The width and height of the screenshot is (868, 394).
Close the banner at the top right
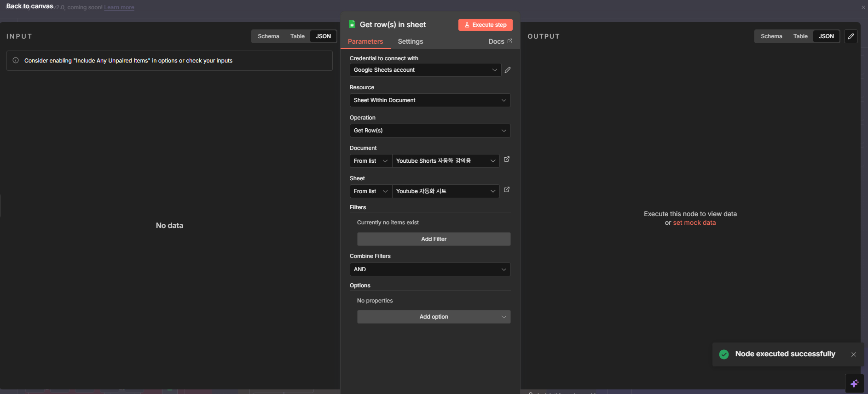click(863, 7)
